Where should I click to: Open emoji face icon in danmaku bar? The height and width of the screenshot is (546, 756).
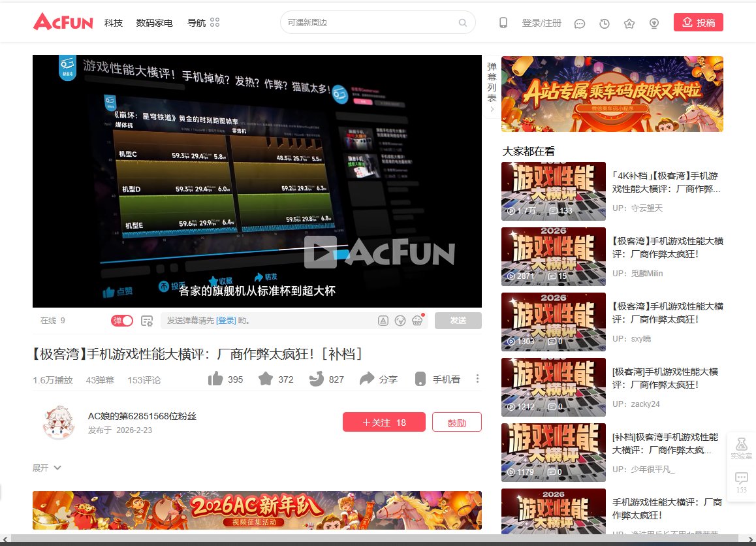click(400, 321)
